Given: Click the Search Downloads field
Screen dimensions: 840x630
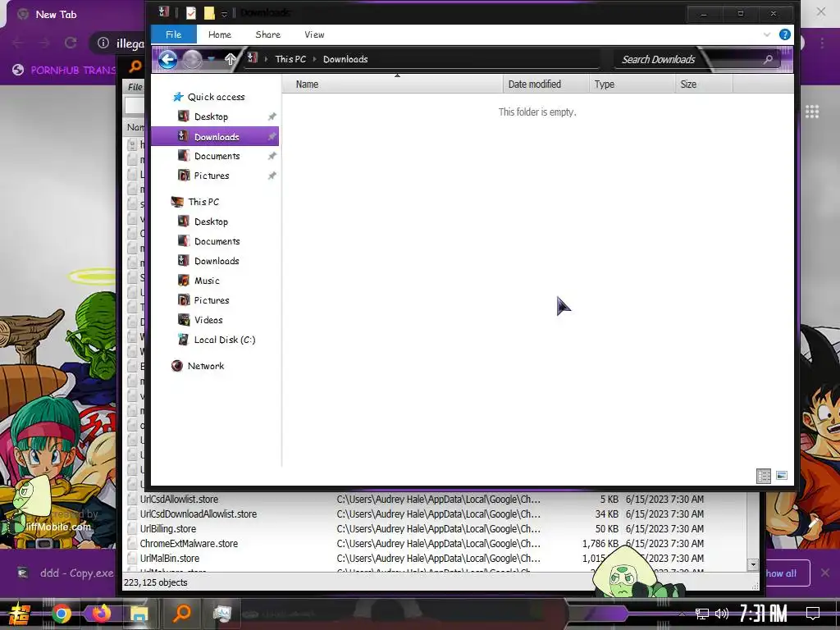Looking at the screenshot, I should click(697, 59).
